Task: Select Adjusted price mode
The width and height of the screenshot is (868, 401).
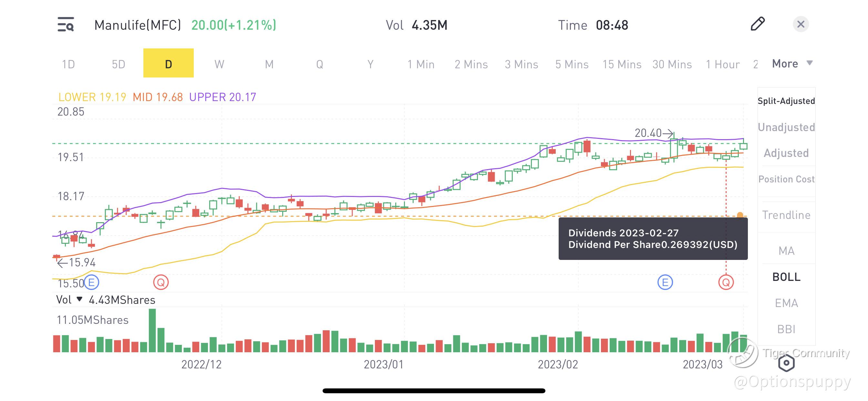Action: [786, 153]
